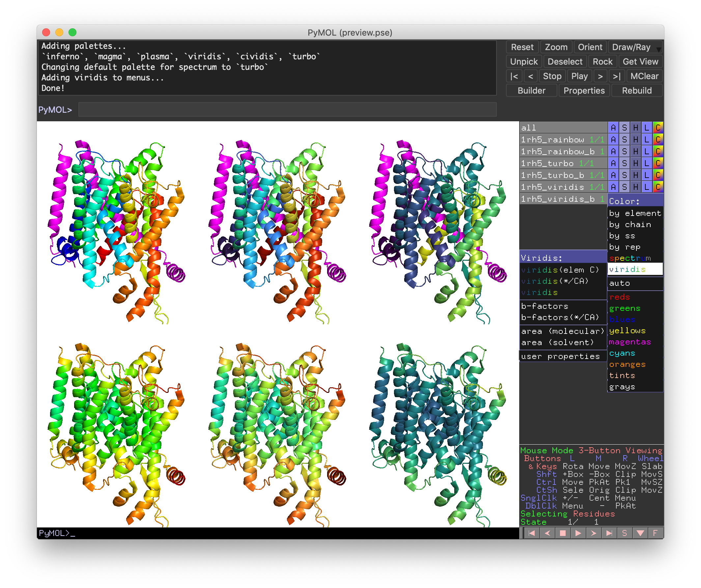Screen dimensions: 701x588
Task: Click the step-back arrow icon in bottom bar
Action: (x=547, y=533)
